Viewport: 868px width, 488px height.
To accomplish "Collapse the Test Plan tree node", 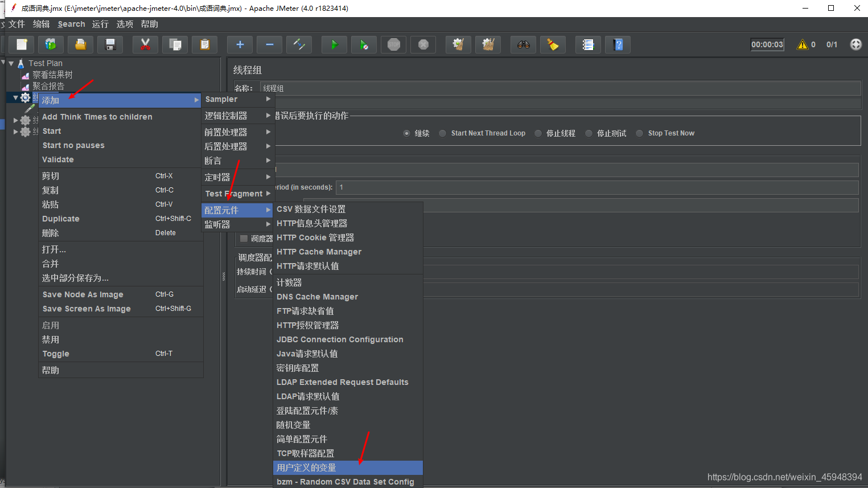I will coord(11,63).
